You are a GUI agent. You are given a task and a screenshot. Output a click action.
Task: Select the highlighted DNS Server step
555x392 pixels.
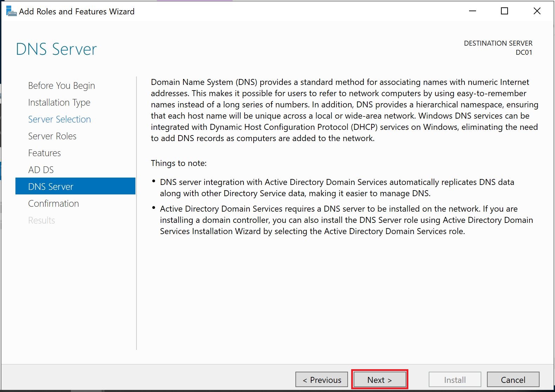coord(75,186)
